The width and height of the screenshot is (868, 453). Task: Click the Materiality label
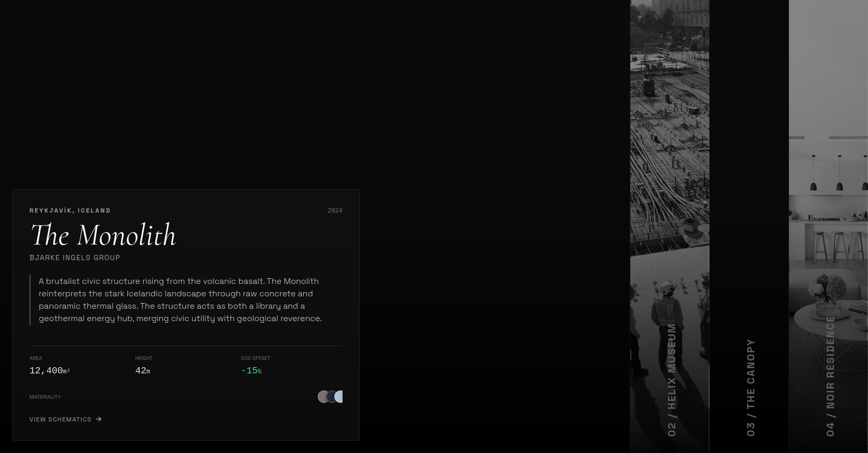click(45, 397)
